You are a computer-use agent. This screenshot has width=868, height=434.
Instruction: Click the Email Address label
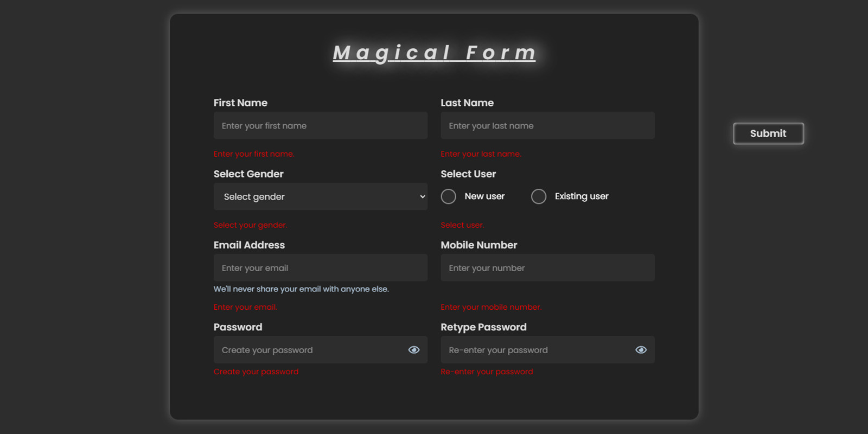[249, 245]
